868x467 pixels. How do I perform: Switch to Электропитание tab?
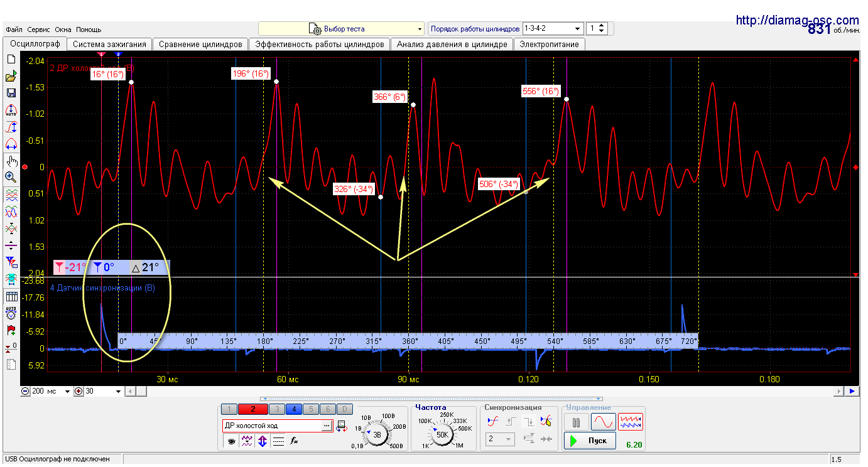(550, 45)
